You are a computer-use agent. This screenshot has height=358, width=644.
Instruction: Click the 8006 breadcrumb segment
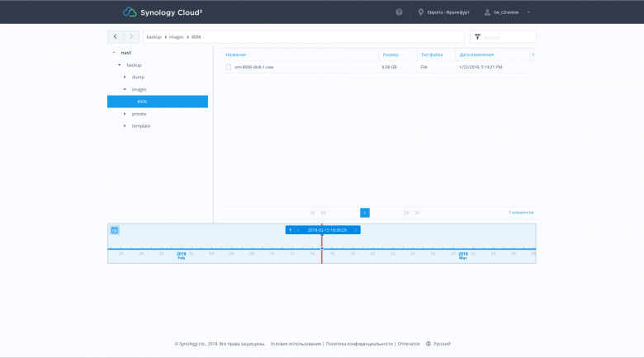coord(196,37)
